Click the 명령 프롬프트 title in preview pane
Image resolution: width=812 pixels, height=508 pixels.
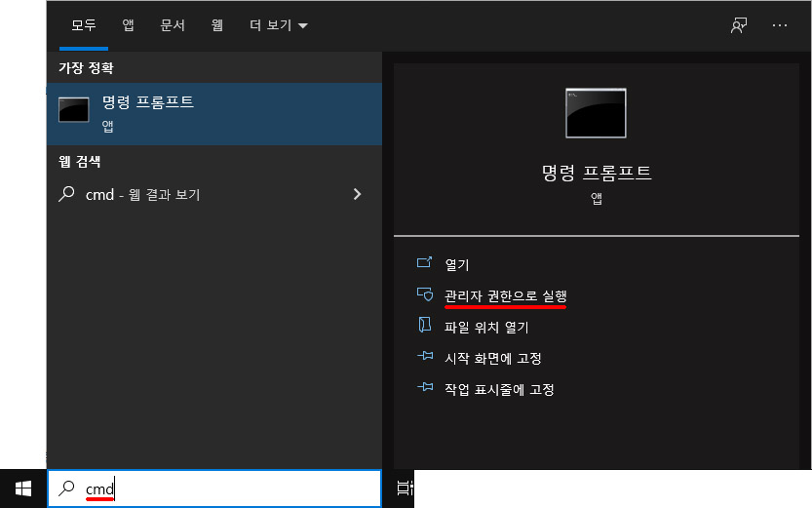[596, 173]
